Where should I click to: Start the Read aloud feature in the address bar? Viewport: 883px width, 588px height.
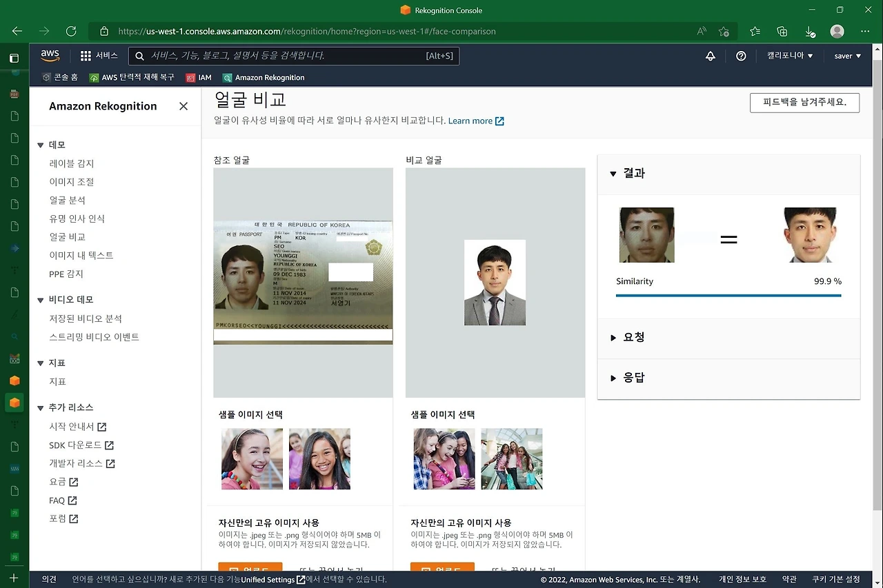pyautogui.click(x=702, y=31)
